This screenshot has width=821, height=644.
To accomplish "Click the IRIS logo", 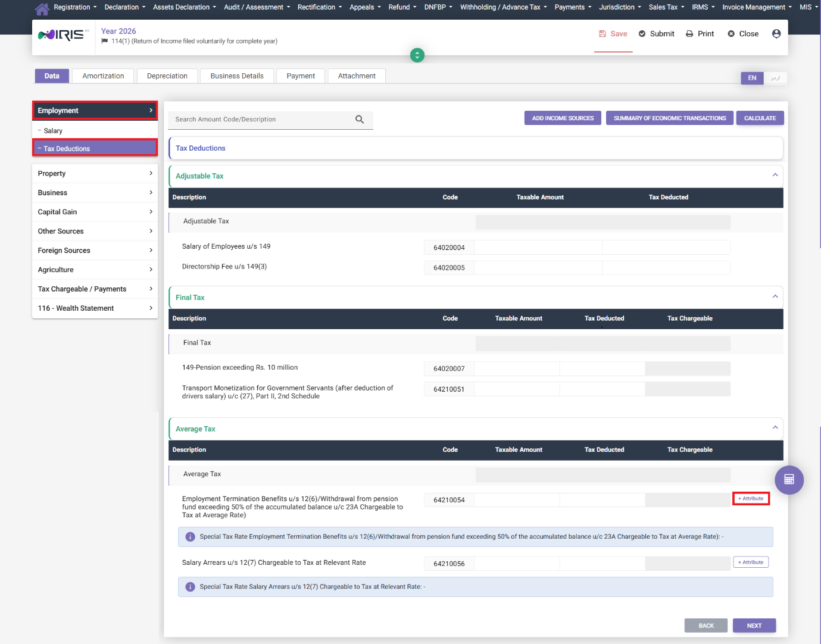I will click(64, 35).
